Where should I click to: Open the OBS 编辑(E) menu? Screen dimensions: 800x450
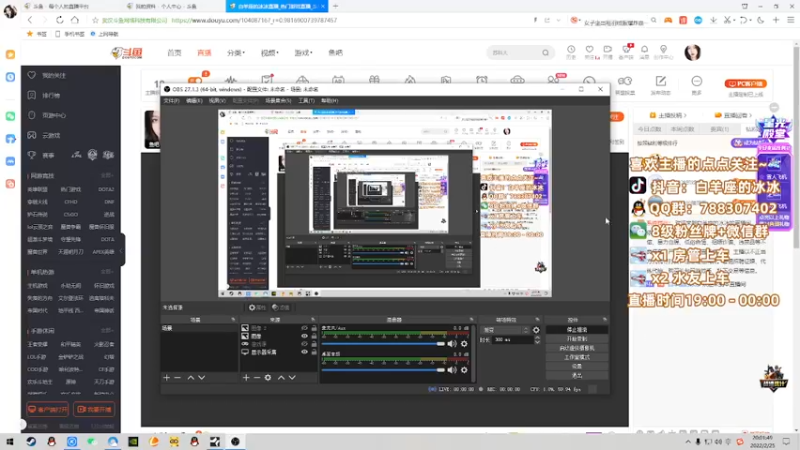coord(194,101)
